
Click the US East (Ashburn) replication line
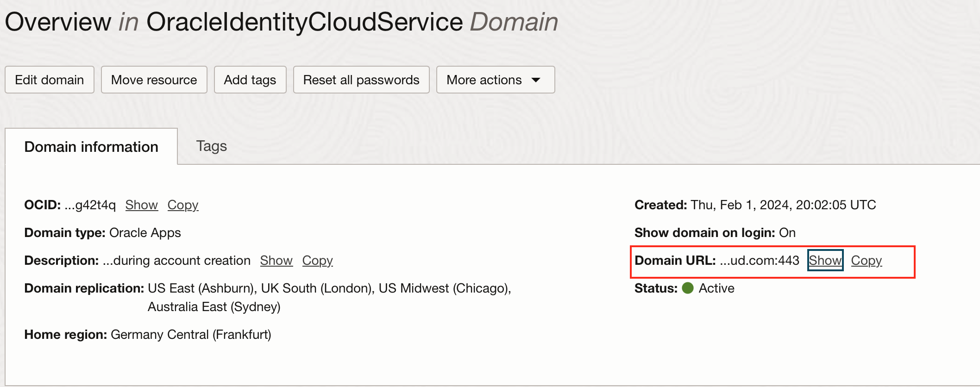(329, 288)
